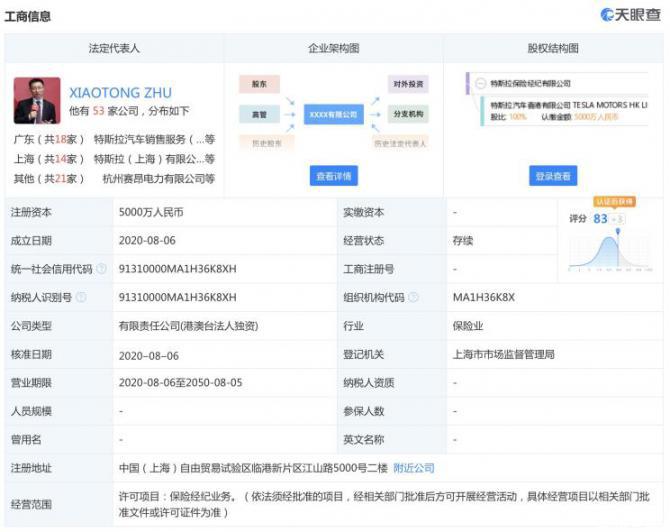Click the help icon beside 统一社会信用代码

(x=101, y=269)
